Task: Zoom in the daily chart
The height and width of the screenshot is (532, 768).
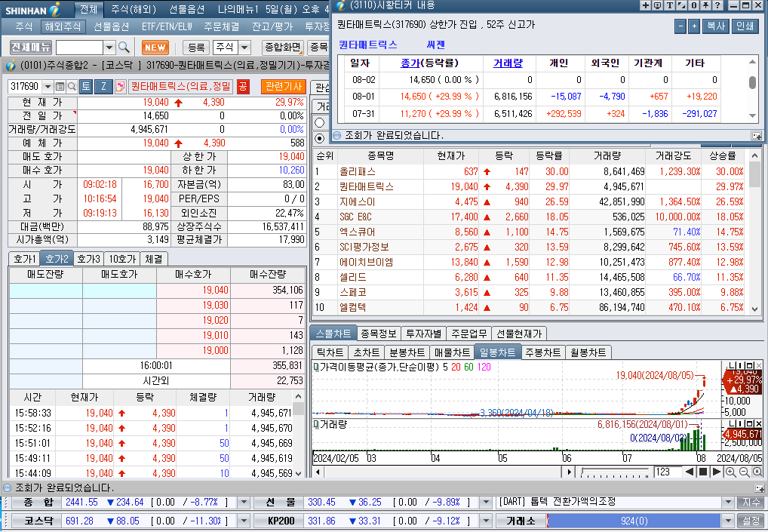Action: pyautogui.click(x=730, y=472)
